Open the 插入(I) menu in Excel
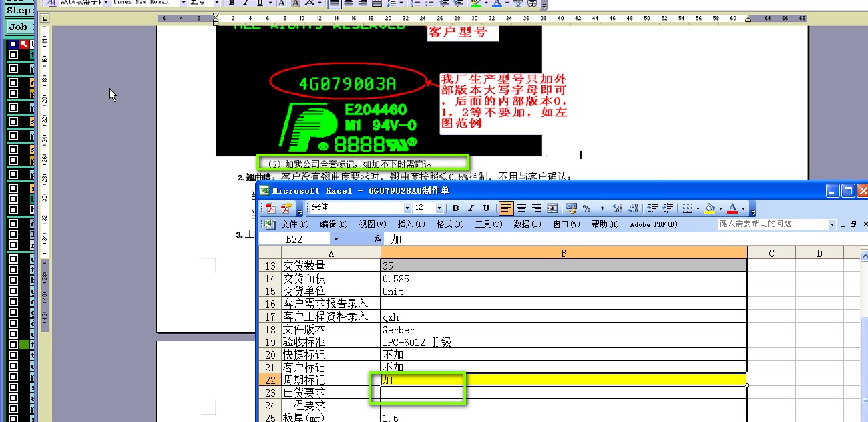Image resolution: width=868 pixels, height=422 pixels. [411, 224]
